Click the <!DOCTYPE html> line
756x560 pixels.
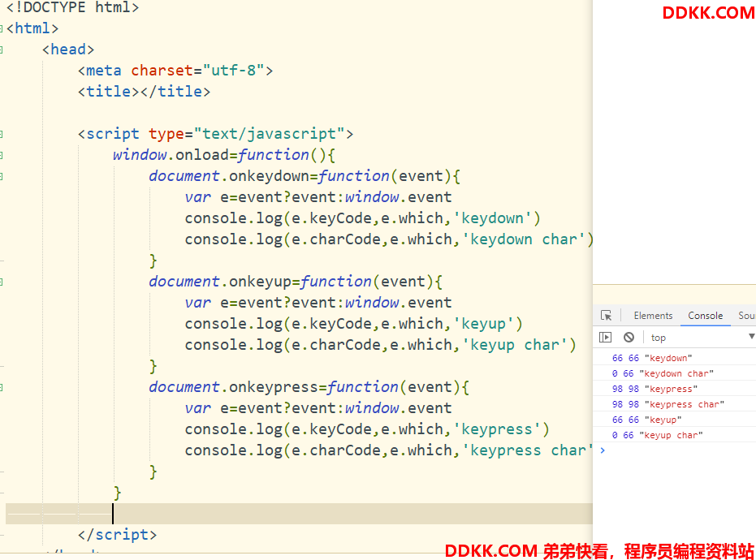click(73, 7)
